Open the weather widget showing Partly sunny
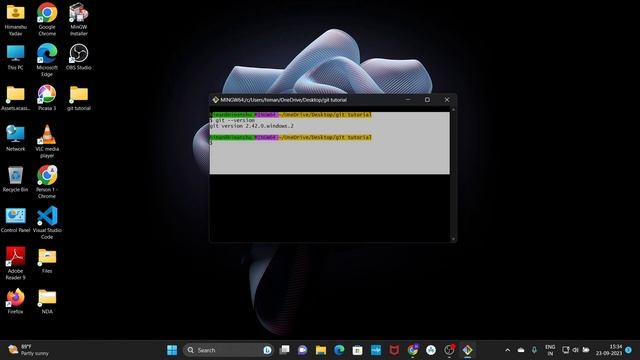 coord(29,350)
